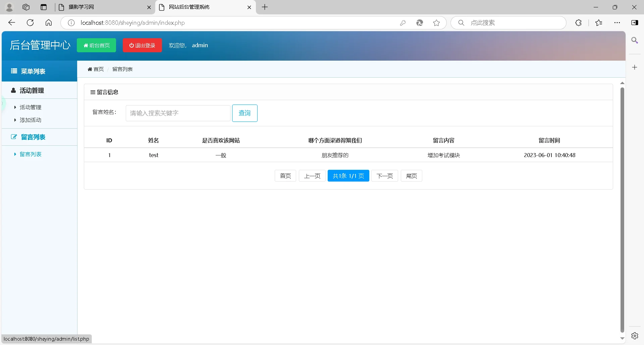Click the logout power icon on 退出登录

(x=131, y=45)
